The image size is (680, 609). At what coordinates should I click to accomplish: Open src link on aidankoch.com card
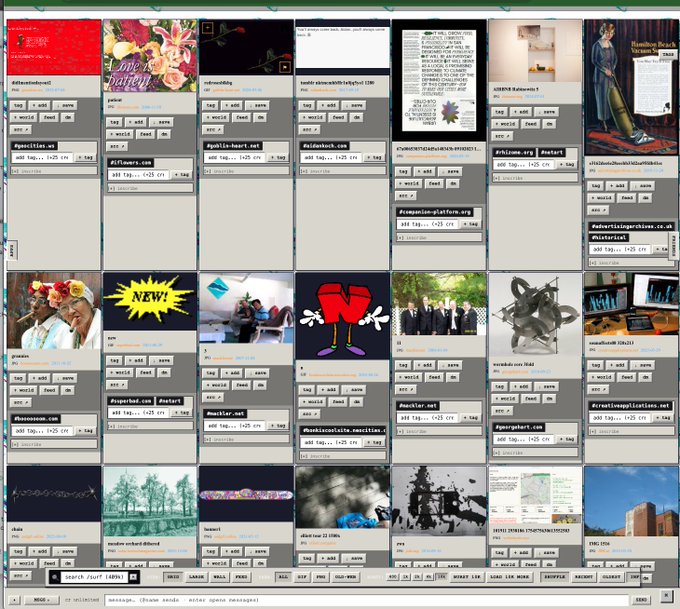point(309,129)
